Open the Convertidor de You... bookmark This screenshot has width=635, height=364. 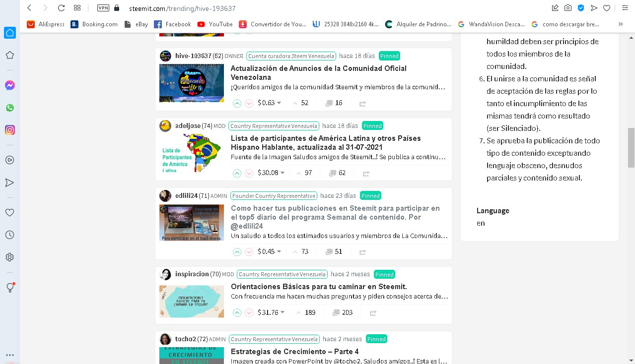click(x=273, y=24)
